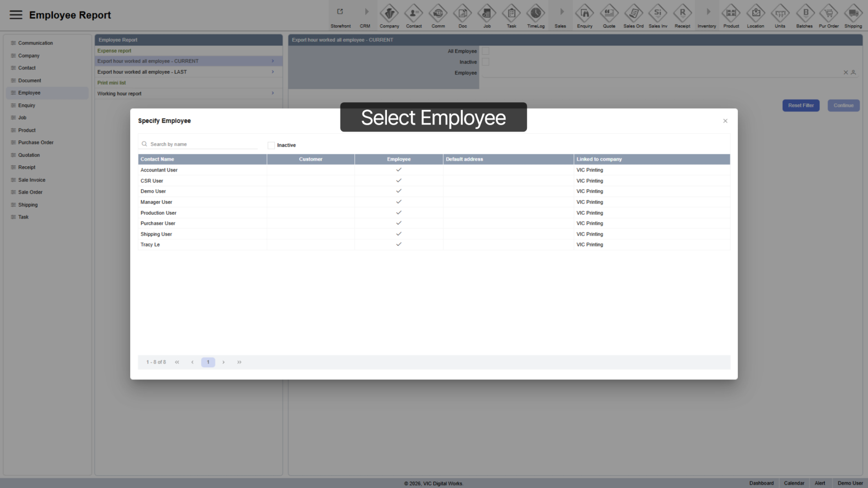Select the Sales Inv toolbar icon
This screenshot has width=868, height=488.
click(658, 13)
